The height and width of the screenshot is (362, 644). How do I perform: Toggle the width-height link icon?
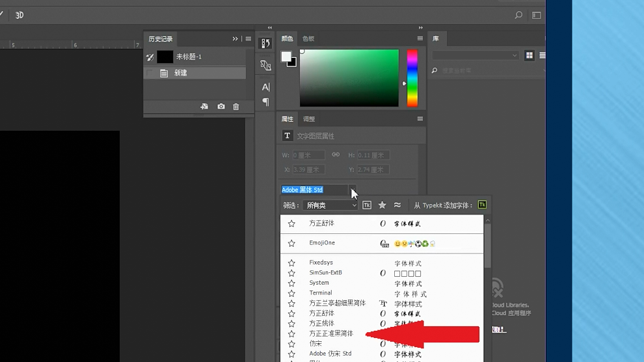point(336,155)
